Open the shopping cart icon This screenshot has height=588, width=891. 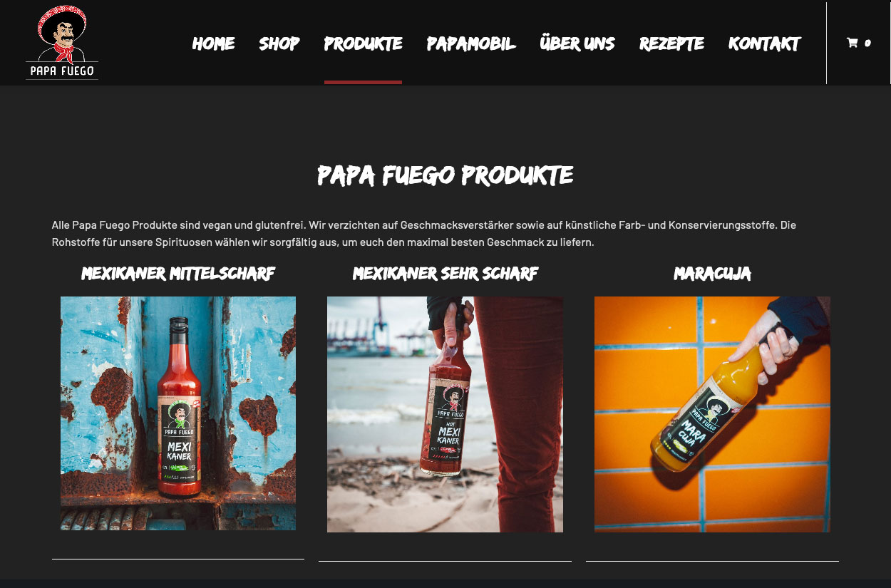point(852,43)
